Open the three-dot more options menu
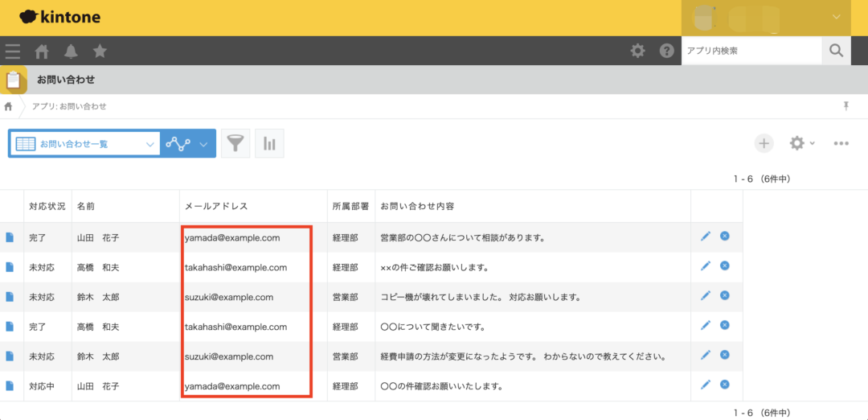Viewport: 868px width, 420px height. [841, 143]
